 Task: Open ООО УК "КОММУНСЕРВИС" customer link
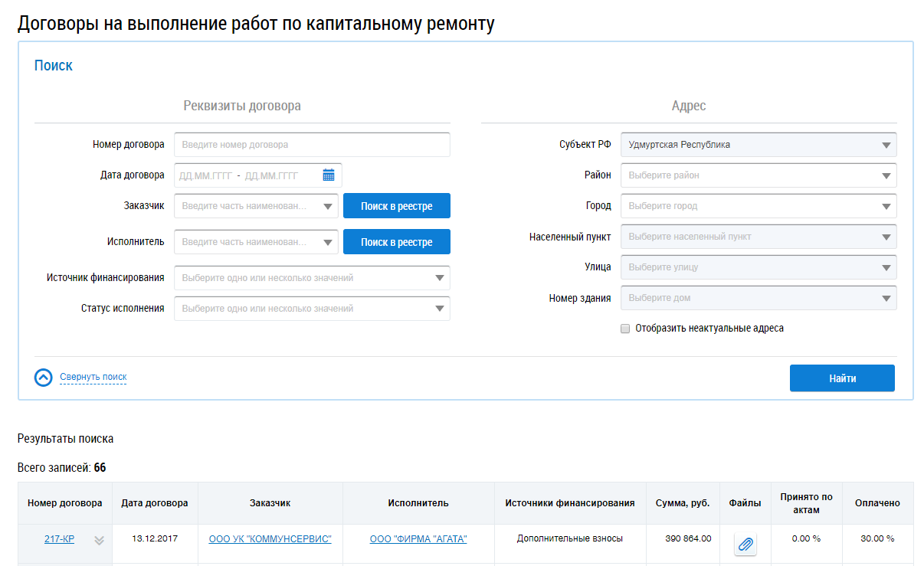tap(270, 539)
